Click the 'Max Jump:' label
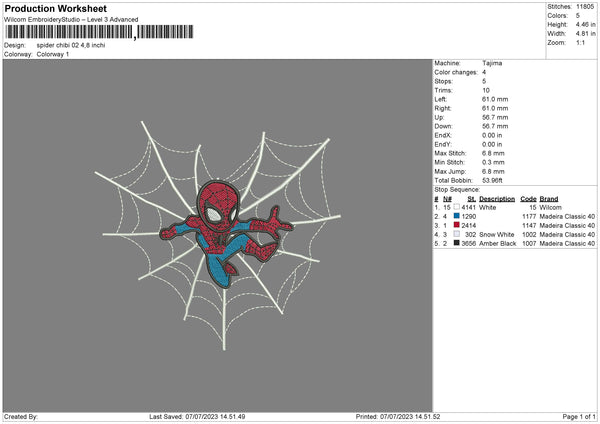The height and width of the screenshot is (424, 600). 450,171
